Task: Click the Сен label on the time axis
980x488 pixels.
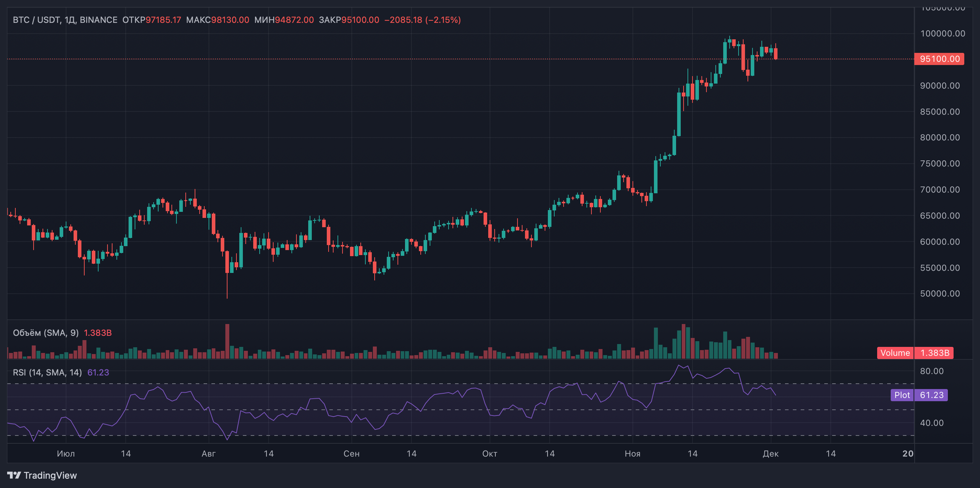Action: point(351,454)
